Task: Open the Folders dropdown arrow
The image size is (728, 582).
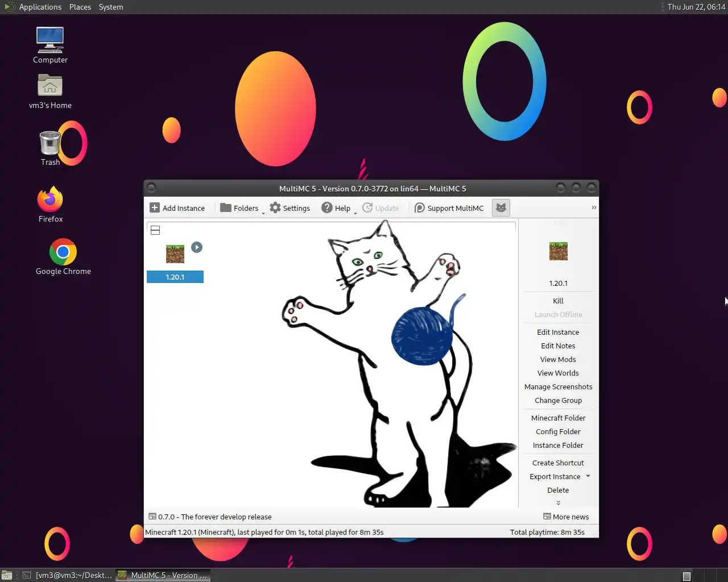Action: (x=263, y=213)
